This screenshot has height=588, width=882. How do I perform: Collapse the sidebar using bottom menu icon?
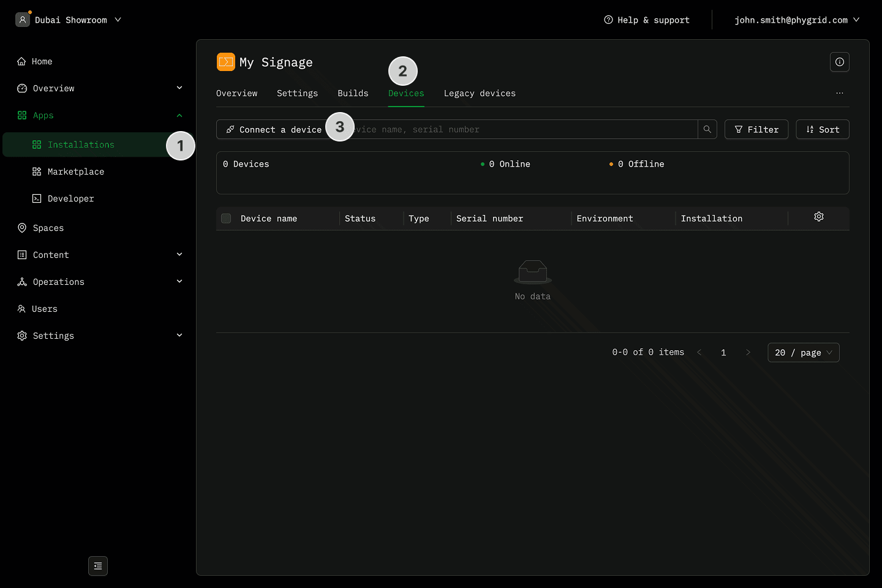tap(98, 566)
